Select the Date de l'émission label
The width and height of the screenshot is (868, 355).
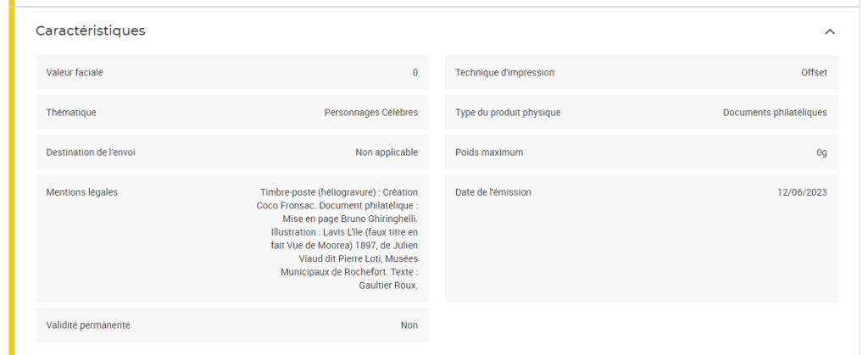(493, 192)
